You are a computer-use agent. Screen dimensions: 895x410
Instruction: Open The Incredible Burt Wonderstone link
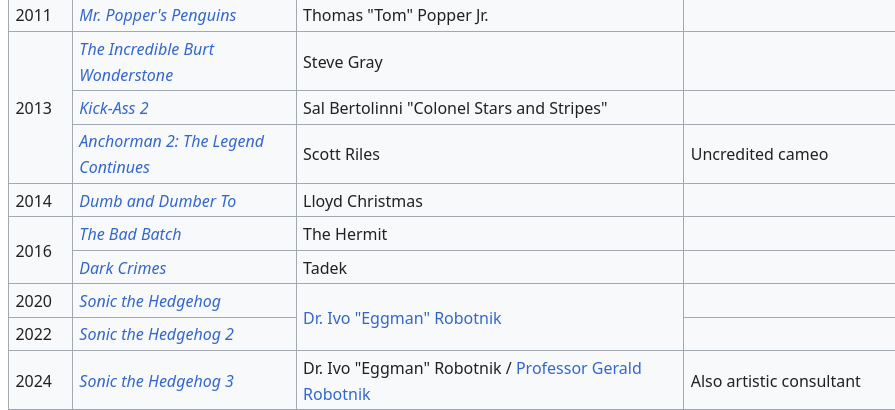147,62
